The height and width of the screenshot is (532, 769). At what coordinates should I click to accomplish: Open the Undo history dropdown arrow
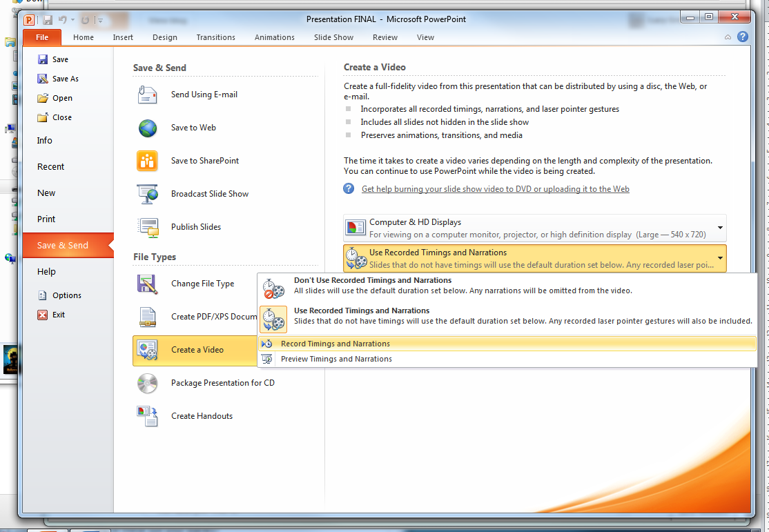[x=72, y=19]
